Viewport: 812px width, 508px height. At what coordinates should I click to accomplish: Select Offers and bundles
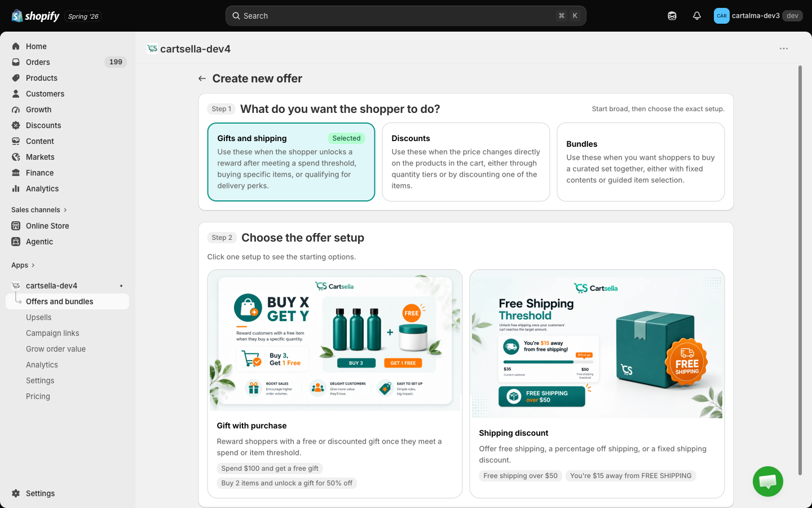point(68,301)
